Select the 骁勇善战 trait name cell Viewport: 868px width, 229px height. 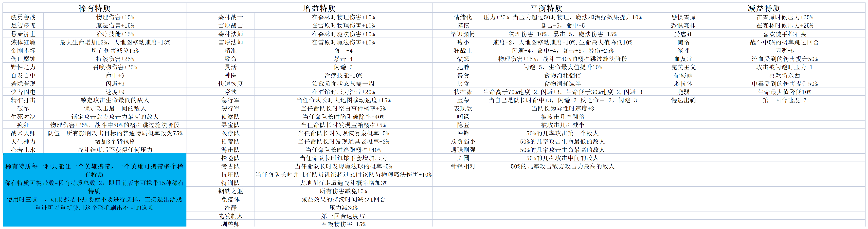point(23,17)
